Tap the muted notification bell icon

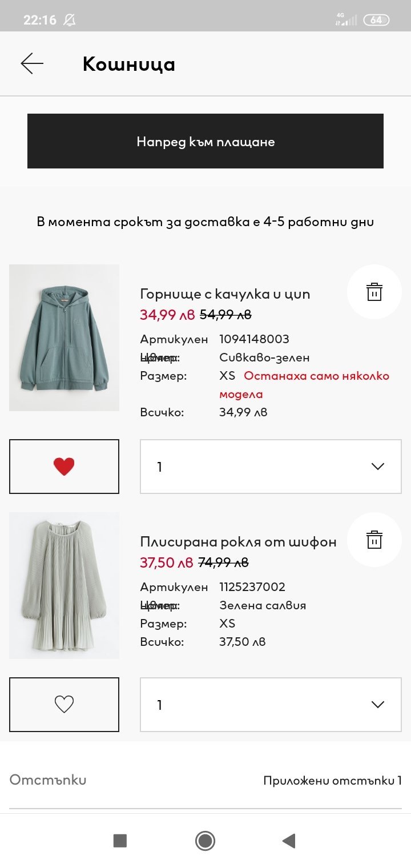coord(70,20)
